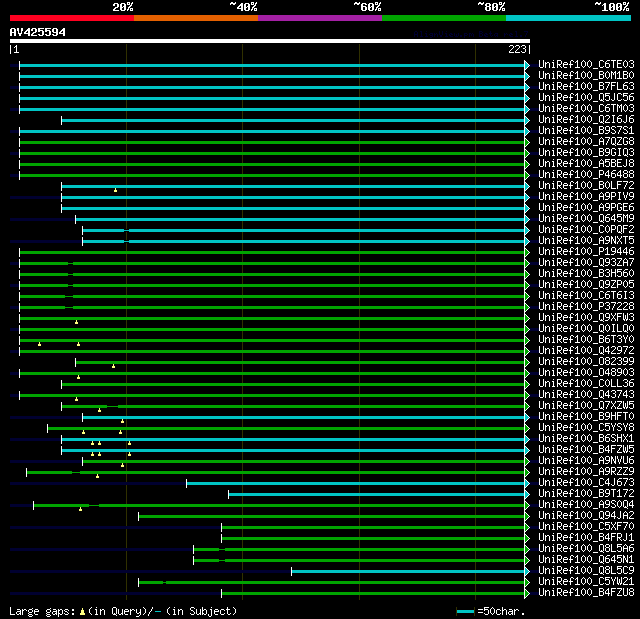Viewport: 640px width, 619px height.
Task: Click the white AV425594 query bar
Action: coord(270,41)
